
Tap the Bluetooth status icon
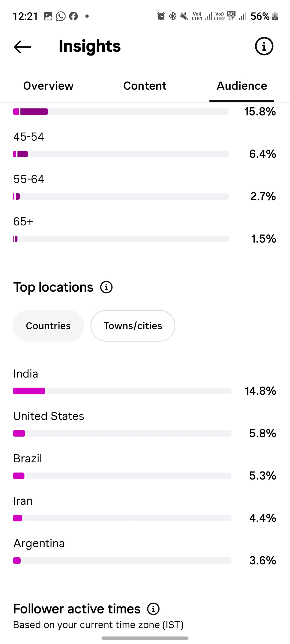[173, 16]
